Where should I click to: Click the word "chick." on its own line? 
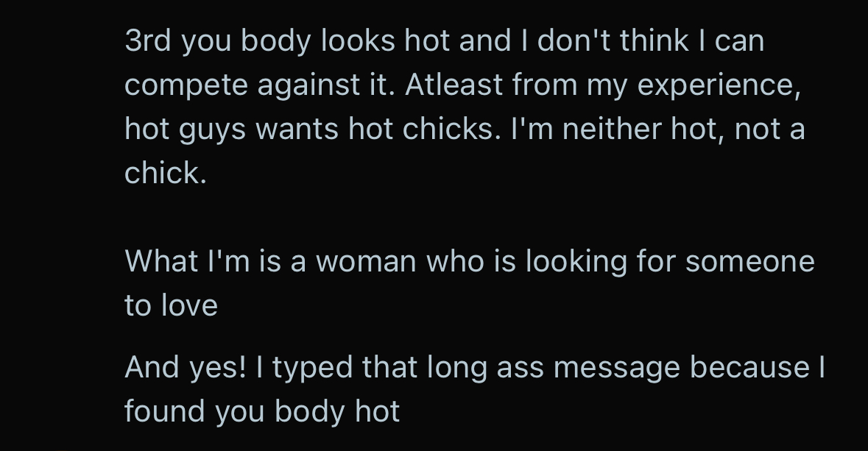166,174
